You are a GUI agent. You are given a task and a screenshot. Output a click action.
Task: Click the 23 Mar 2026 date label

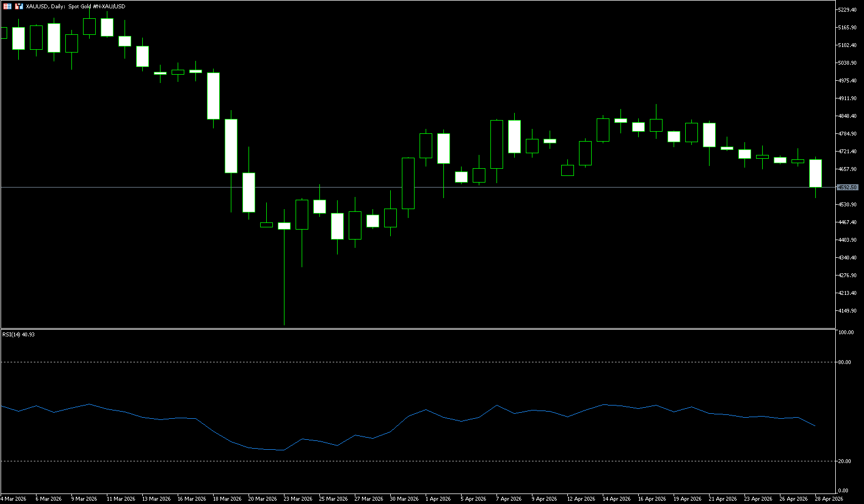tap(298, 498)
